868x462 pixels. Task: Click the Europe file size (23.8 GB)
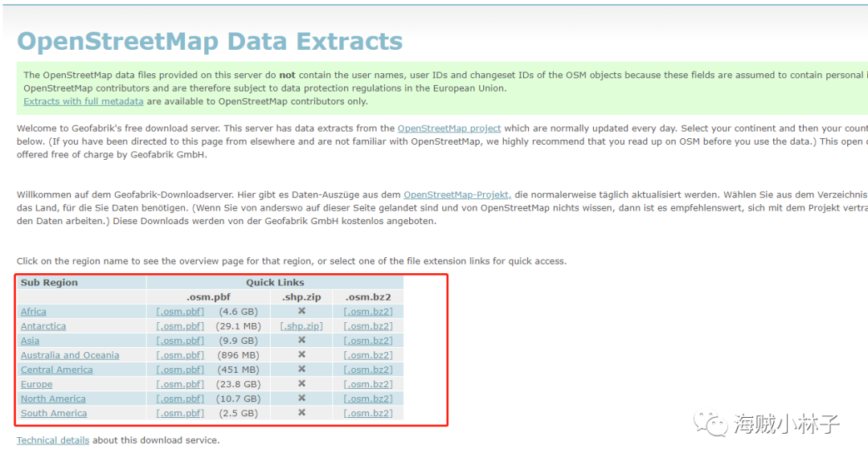point(239,384)
